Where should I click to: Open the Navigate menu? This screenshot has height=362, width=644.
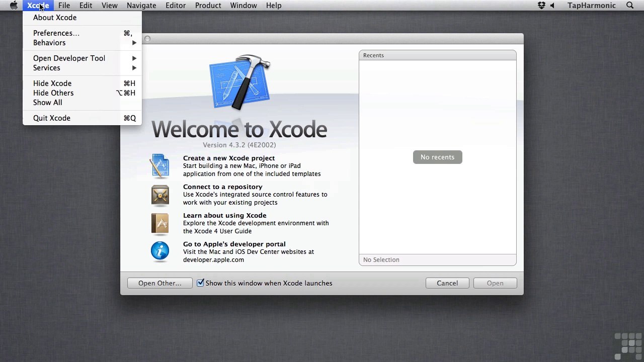(x=141, y=6)
